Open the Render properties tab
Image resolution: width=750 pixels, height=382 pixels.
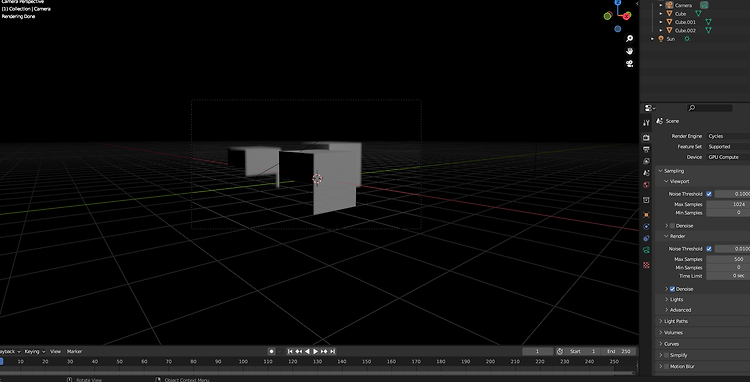point(646,138)
